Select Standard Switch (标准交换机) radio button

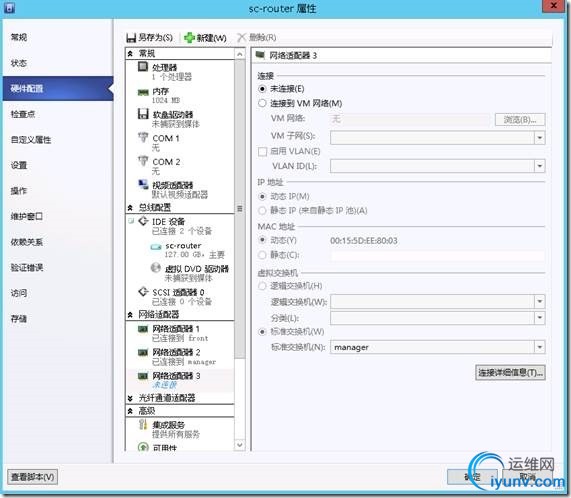(x=262, y=332)
